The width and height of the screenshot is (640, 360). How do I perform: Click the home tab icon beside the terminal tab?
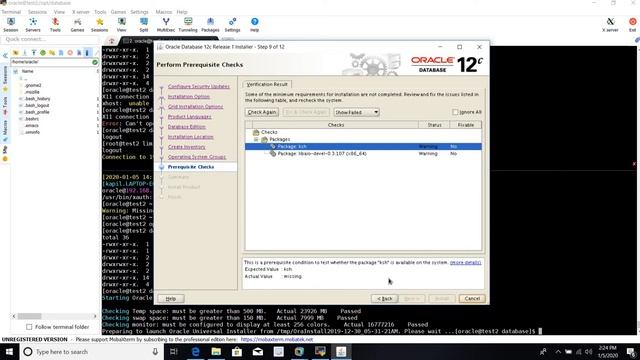(x=111, y=41)
